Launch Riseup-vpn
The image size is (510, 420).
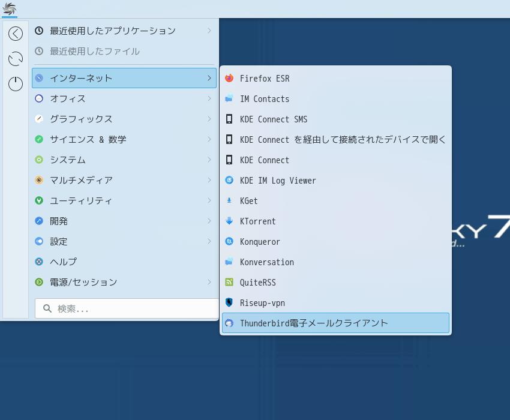pos(335,303)
